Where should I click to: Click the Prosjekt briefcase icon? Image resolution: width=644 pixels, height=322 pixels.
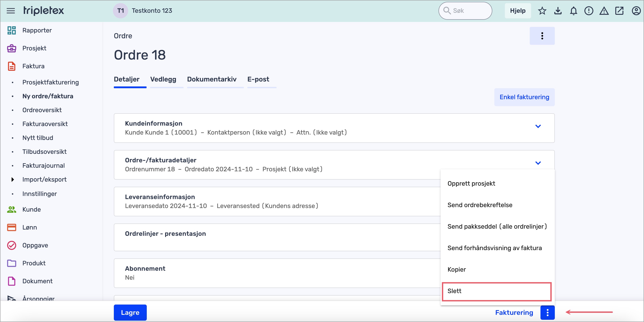point(11,48)
